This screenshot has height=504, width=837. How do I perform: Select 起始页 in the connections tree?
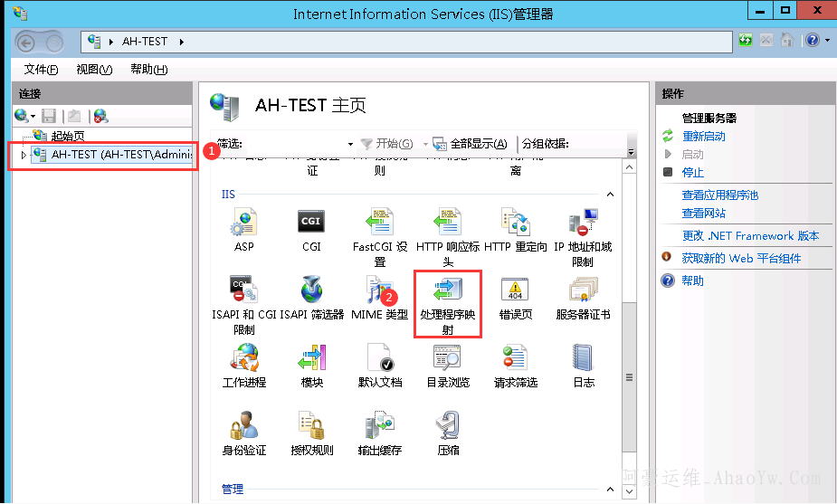point(68,136)
